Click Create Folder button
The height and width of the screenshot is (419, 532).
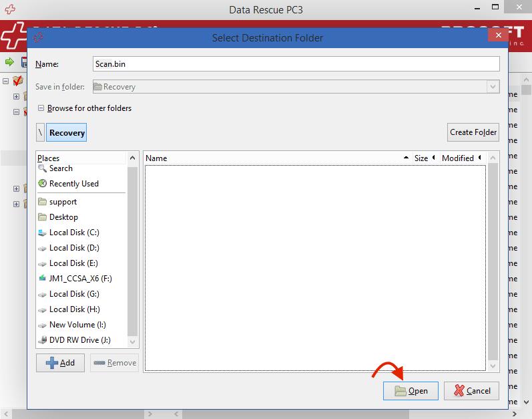473,132
